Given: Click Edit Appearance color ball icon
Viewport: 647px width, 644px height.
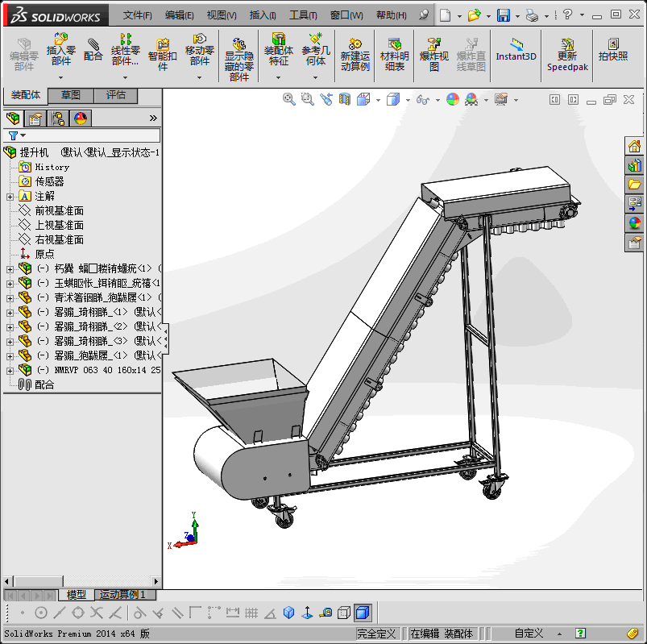Looking at the screenshot, I should [x=453, y=99].
